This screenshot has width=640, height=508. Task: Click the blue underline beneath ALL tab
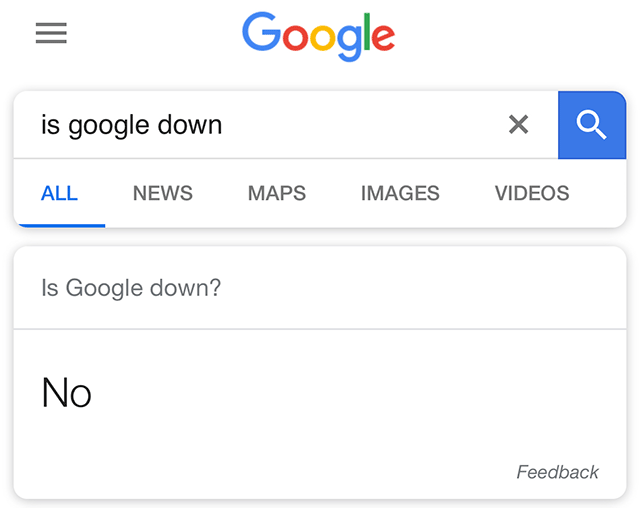pyautogui.click(x=59, y=225)
